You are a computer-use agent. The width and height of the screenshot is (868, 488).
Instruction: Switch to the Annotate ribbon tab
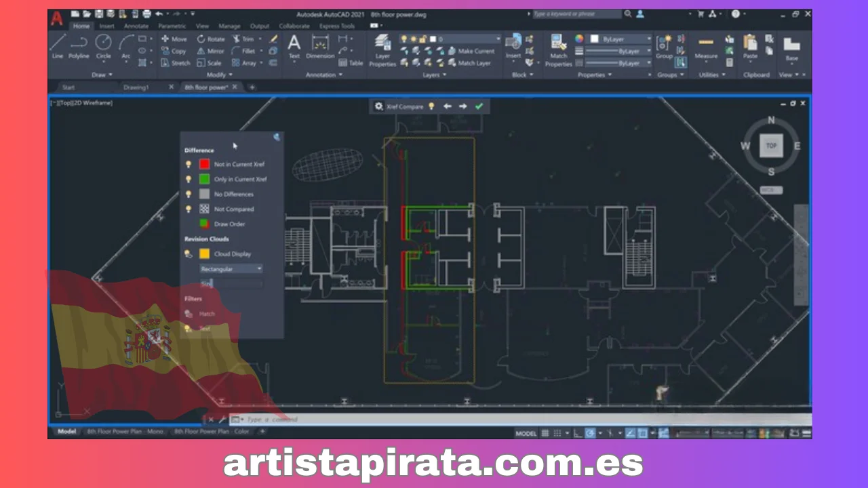[x=136, y=26]
